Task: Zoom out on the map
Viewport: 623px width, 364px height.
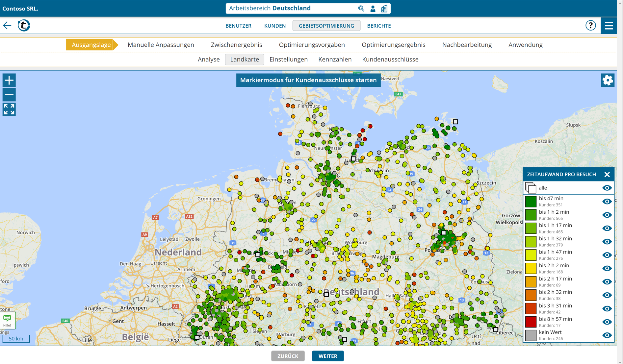Action: [x=9, y=95]
